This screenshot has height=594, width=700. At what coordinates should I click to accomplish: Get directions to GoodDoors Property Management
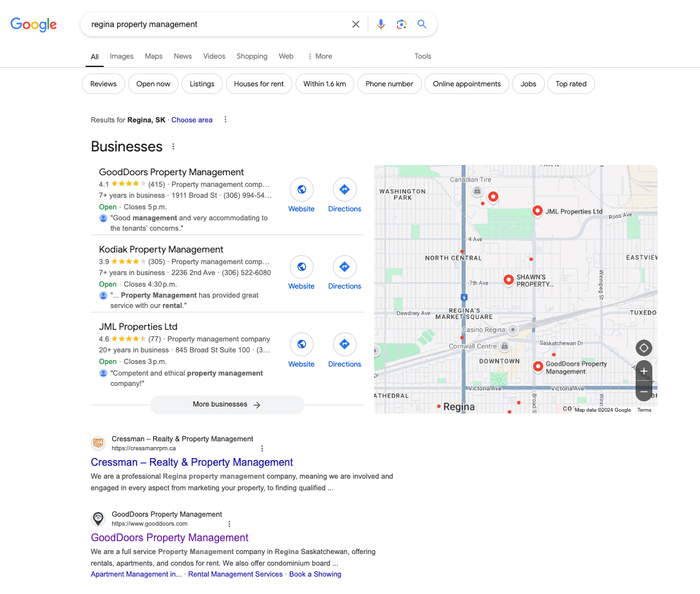(x=344, y=189)
